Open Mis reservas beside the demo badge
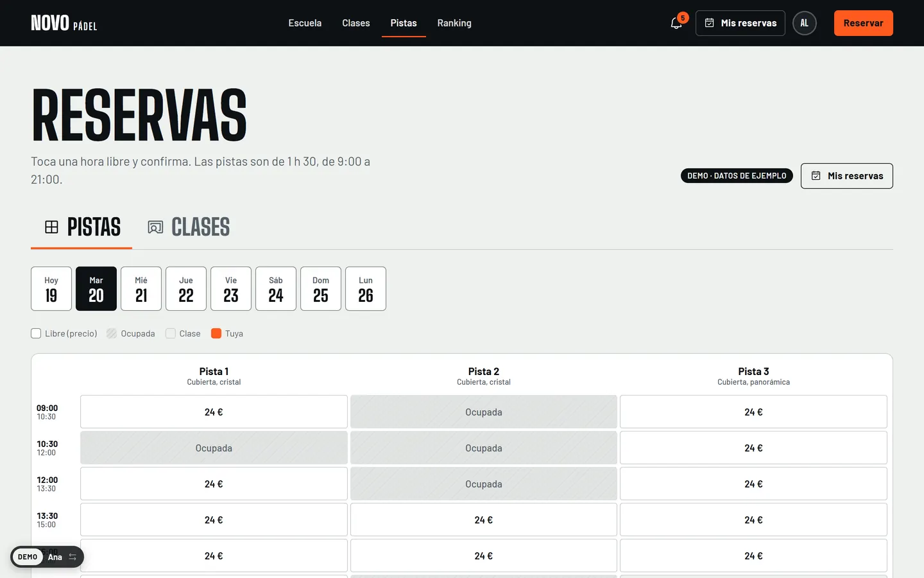The width and height of the screenshot is (924, 578). pos(847,176)
